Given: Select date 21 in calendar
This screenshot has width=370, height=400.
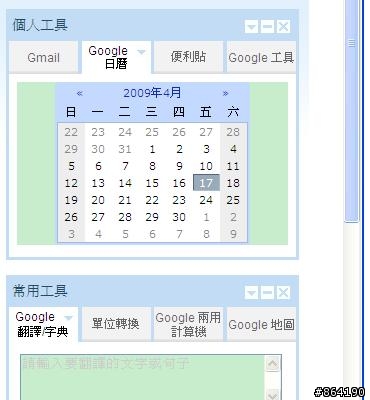Looking at the screenshot, I should (125, 200).
